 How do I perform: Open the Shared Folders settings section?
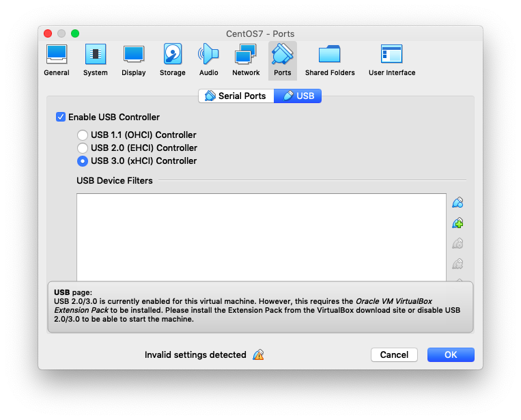click(x=330, y=60)
